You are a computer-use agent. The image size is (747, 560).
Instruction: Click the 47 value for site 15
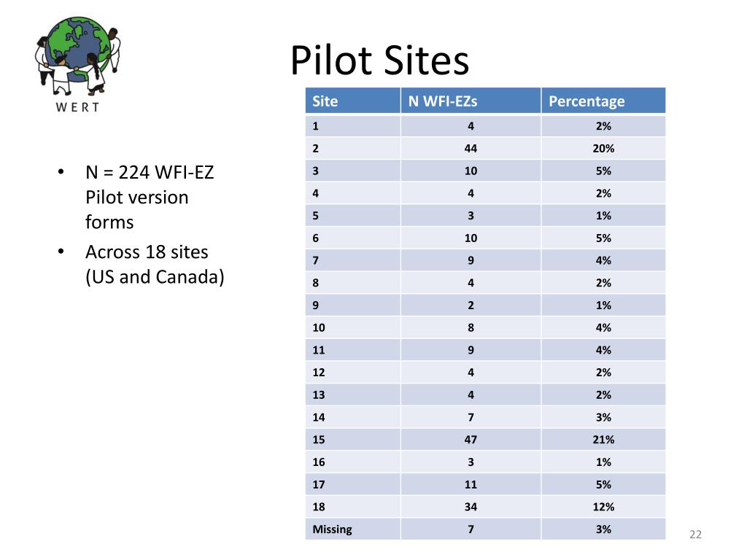pyautogui.click(x=471, y=440)
